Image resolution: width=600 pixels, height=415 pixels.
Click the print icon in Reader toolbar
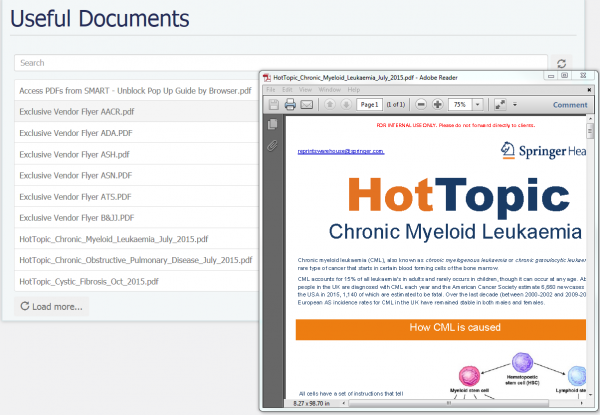click(289, 104)
